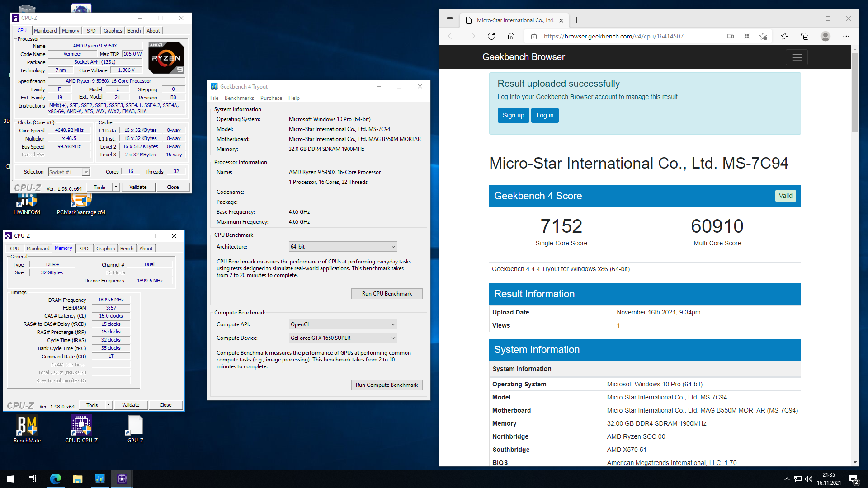Expand Tools dropdown arrow in bottom CPU-Z window
Image resolution: width=868 pixels, height=488 pixels.
pyautogui.click(x=109, y=405)
